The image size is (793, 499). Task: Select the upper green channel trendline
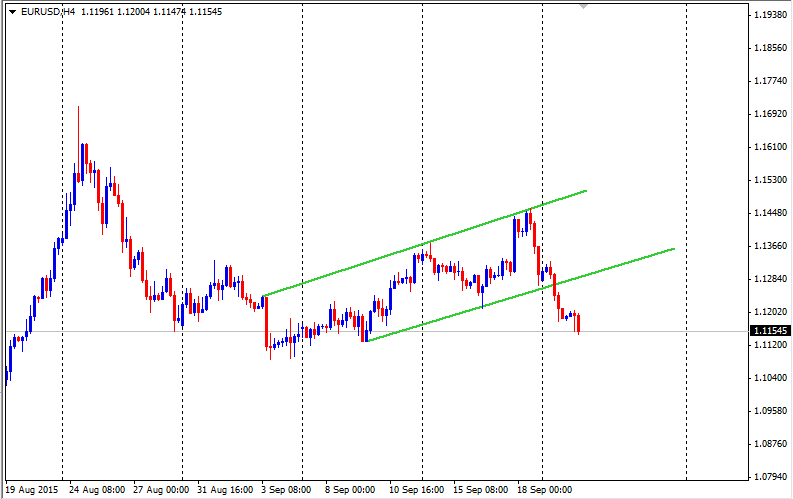pyautogui.click(x=424, y=243)
